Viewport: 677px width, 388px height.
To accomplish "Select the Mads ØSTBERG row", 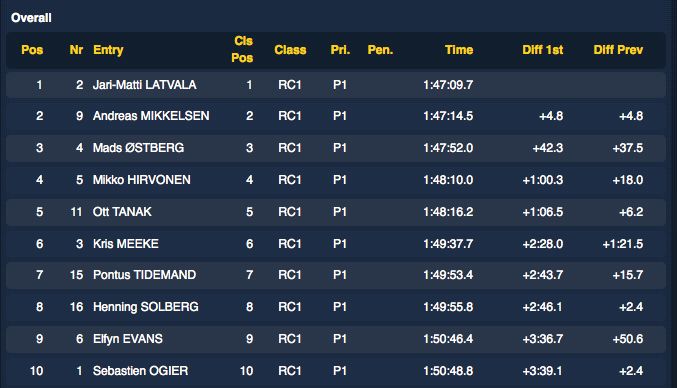I will point(335,148).
